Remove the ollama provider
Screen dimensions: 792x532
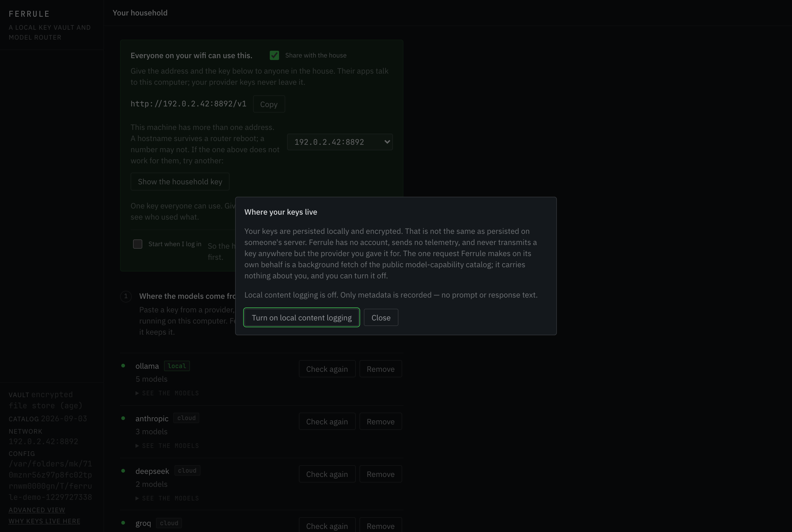(381, 369)
